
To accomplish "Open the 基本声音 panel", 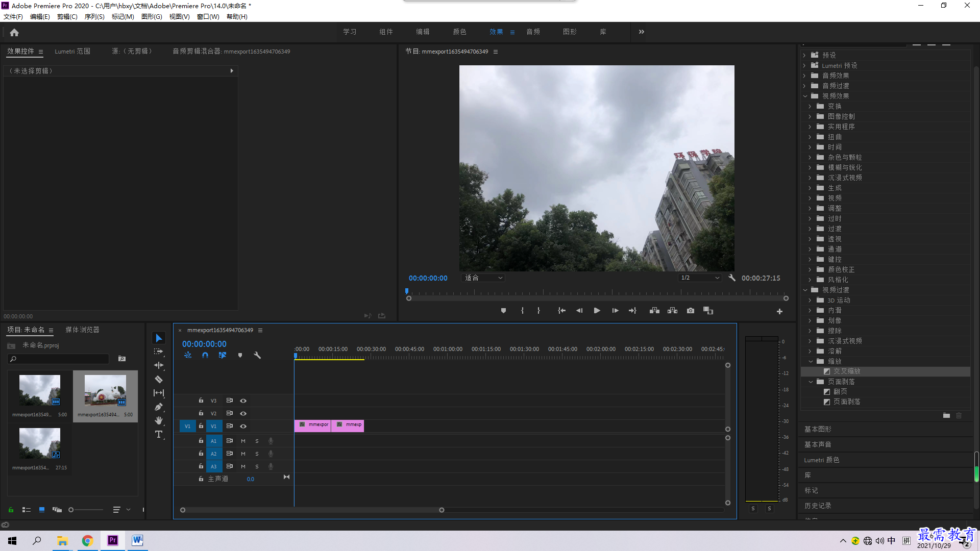I will (x=818, y=445).
